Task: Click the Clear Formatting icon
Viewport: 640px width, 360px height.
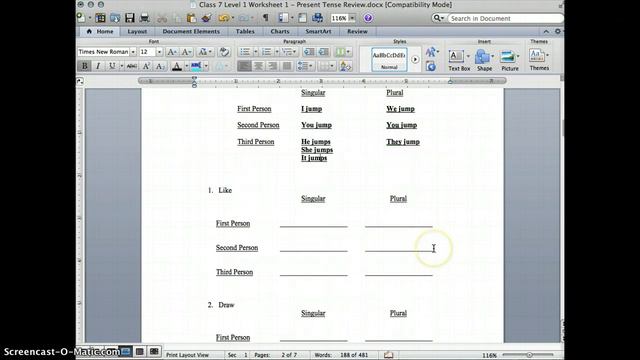Action: tap(224, 52)
